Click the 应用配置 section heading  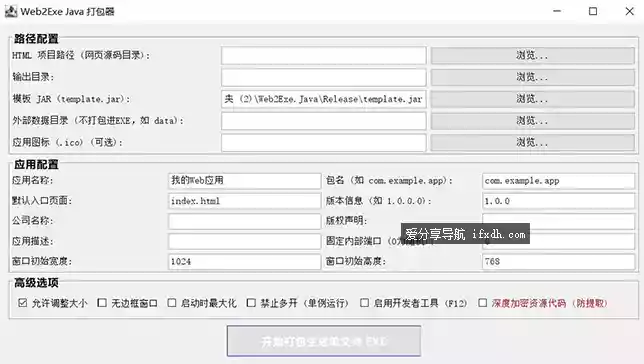point(37,165)
